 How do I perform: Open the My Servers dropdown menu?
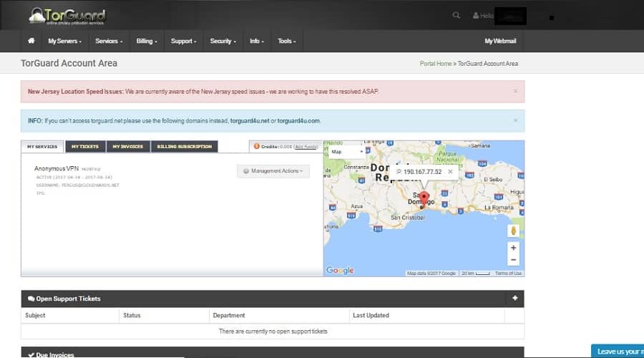[x=65, y=41]
